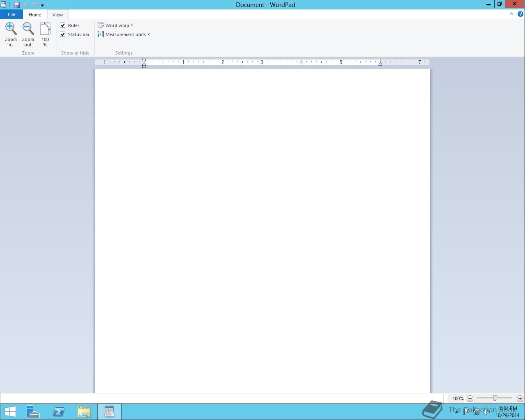Image resolution: width=525 pixels, height=420 pixels.
Task: Expand the Measurement units dropdown
Action: (x=124, y=34)
